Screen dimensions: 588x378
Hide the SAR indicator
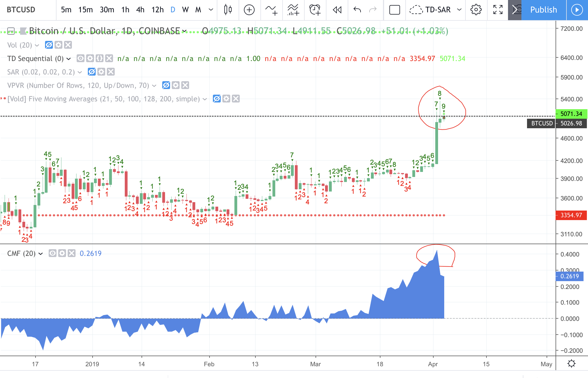(x=91, y=72)
